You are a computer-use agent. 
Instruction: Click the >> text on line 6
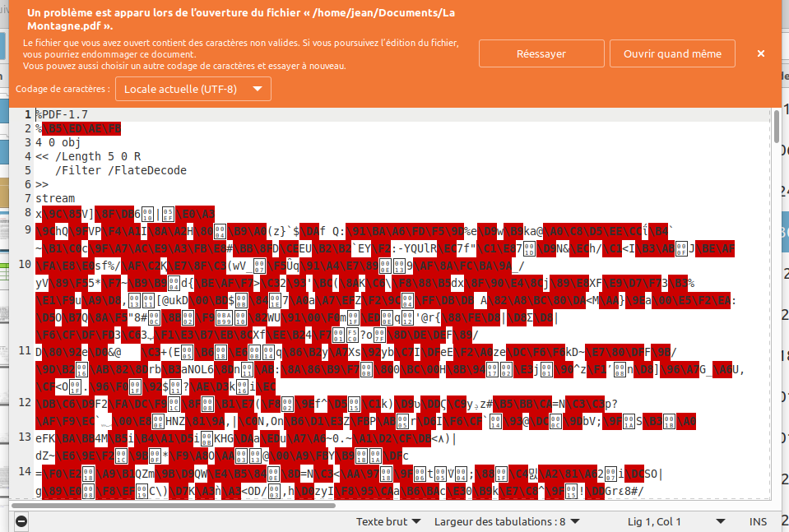[42, 184]
